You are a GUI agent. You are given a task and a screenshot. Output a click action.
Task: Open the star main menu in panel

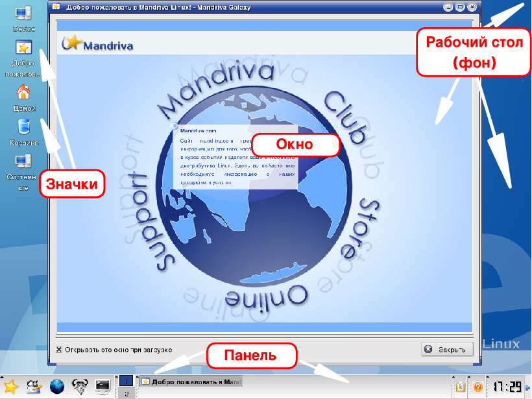tap(11, 387)
